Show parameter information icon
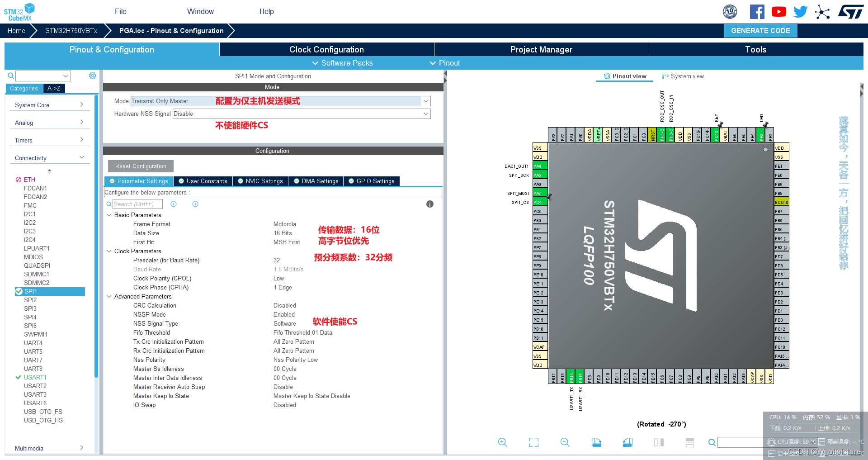This screenshot has height=460, width=868. [430, 204]
